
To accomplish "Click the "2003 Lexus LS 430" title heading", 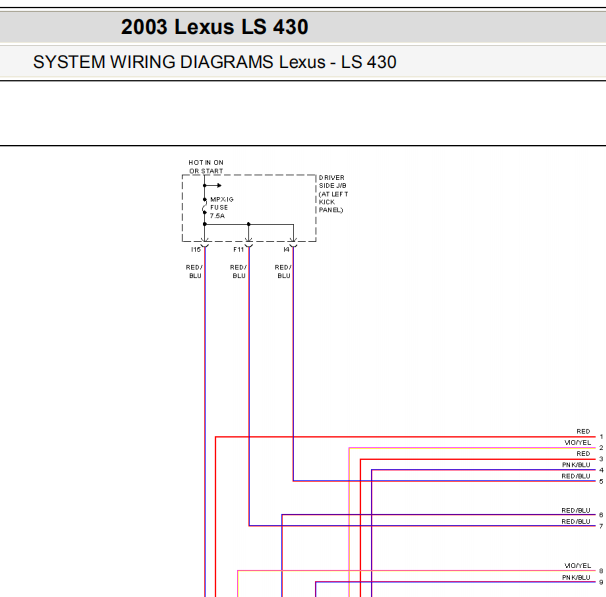I will pos(214,27).
